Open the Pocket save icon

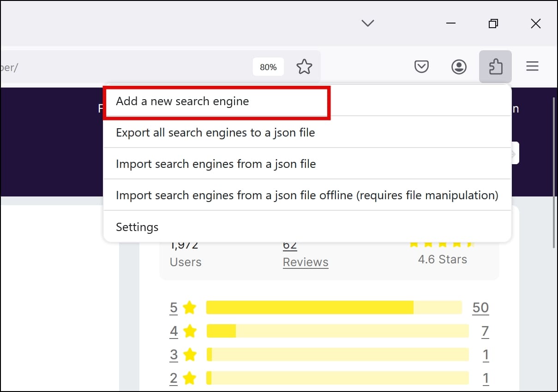coord(421,67)
